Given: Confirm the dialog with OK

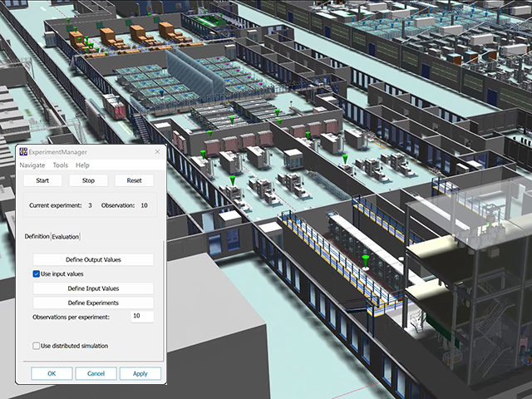Looking at the screenshot, I should pos(52,374).
